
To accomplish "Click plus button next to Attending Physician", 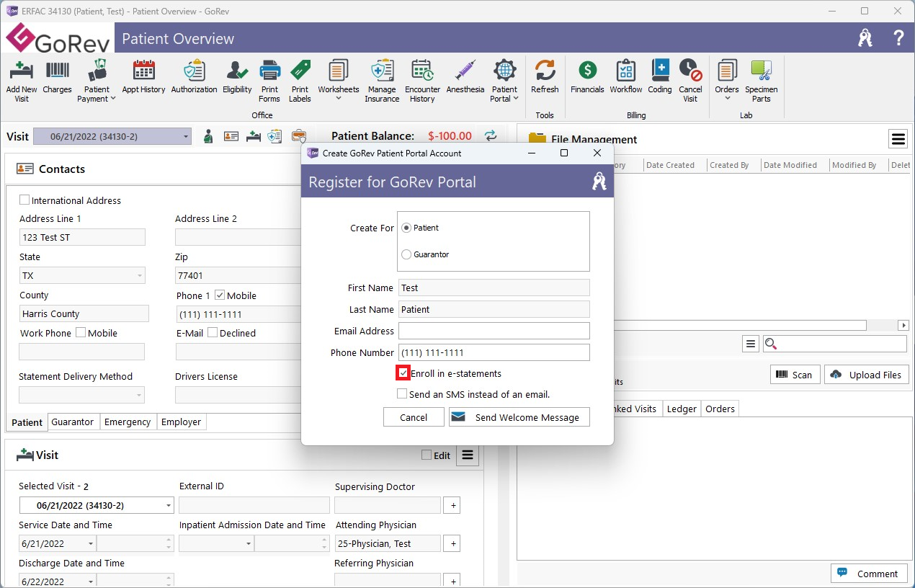I will tap(453, 544).
